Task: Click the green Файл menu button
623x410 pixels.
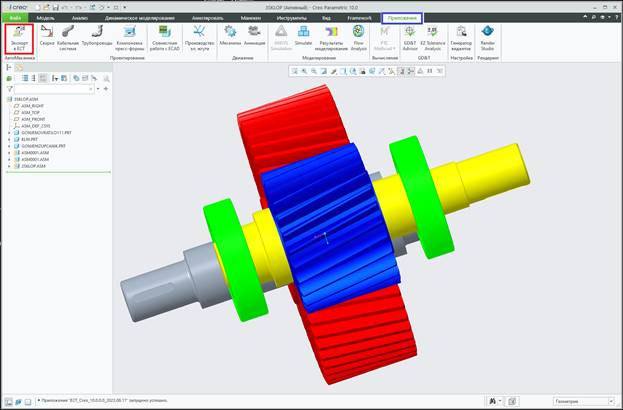Action: [15, 18]
